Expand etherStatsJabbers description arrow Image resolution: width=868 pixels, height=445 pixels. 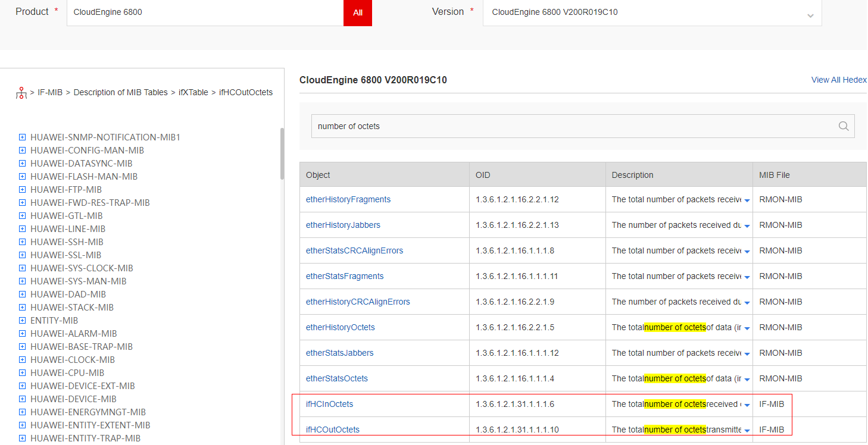pyautogui.click(x=747, y=354)
